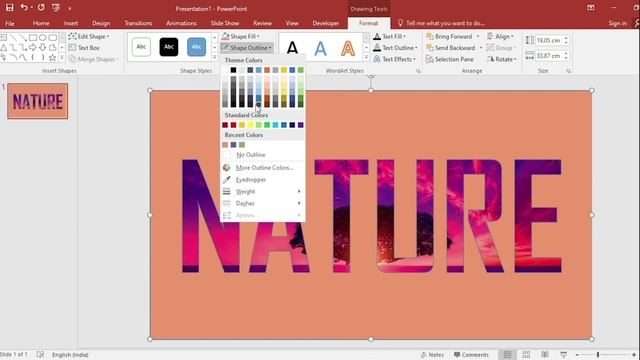Image resolution: width=640 pixels, height=360 pixels.
Task: Select the five-point star shape
Action: [52, 58]
